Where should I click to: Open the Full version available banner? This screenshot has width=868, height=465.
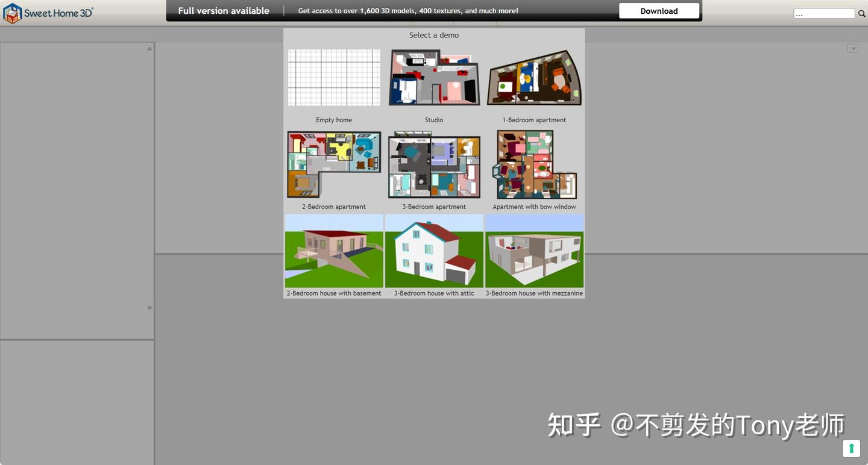[x=223, y=10]
